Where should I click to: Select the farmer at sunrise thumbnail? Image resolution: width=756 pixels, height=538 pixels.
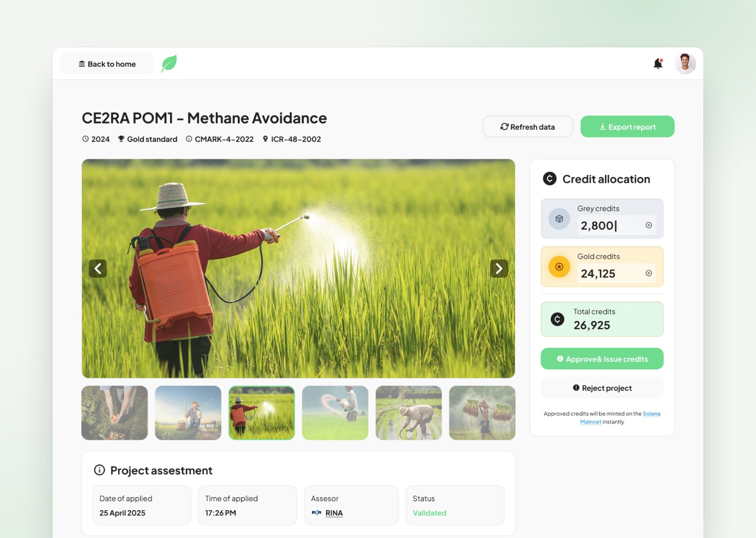tap(188, 413)
